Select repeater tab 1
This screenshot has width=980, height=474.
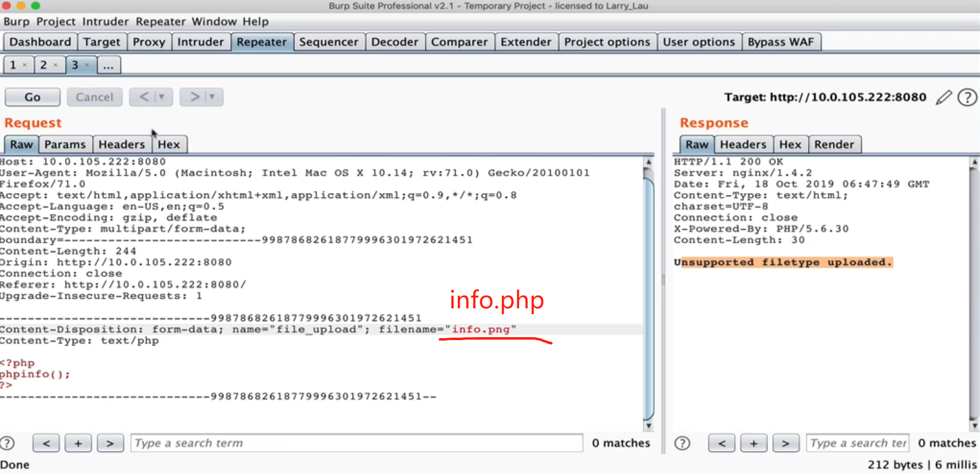click(x=13, y=65)
